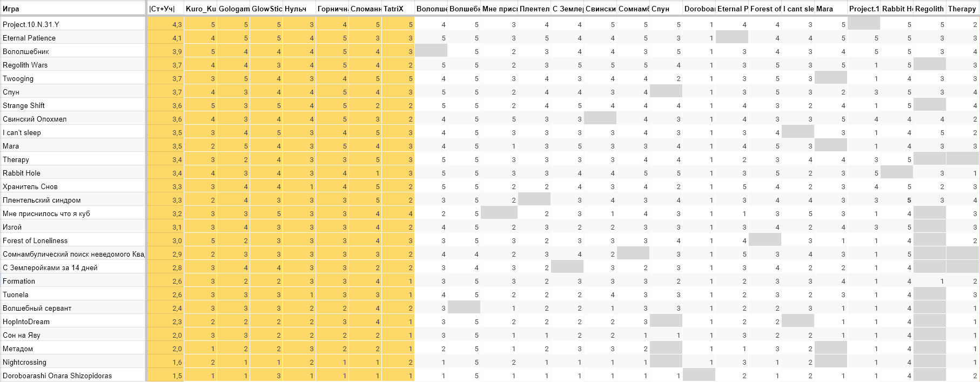Select the TatriX column header
The image size is (980, 382).
coord(398,9)
